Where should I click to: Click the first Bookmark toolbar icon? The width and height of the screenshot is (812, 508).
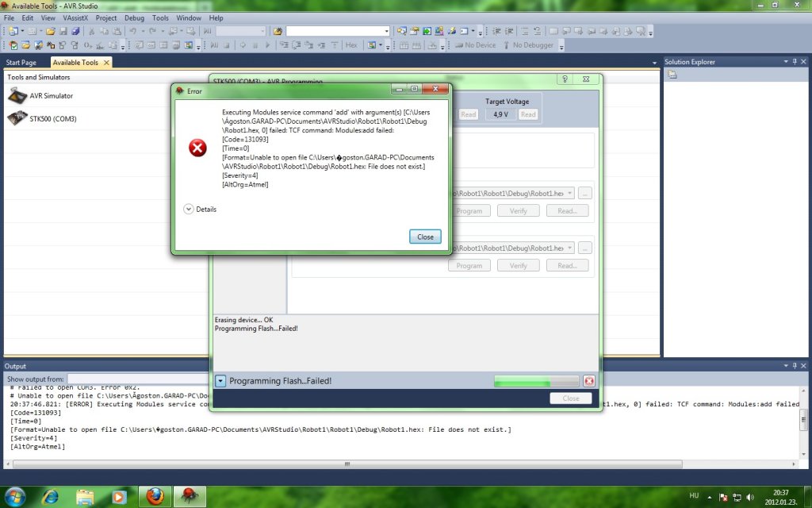553,31
